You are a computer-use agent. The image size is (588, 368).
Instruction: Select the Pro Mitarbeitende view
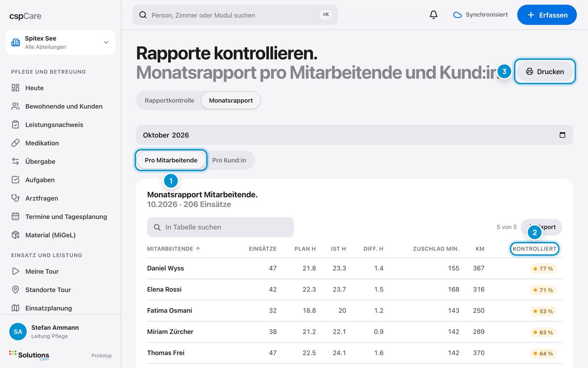click(x=171, y=160)
